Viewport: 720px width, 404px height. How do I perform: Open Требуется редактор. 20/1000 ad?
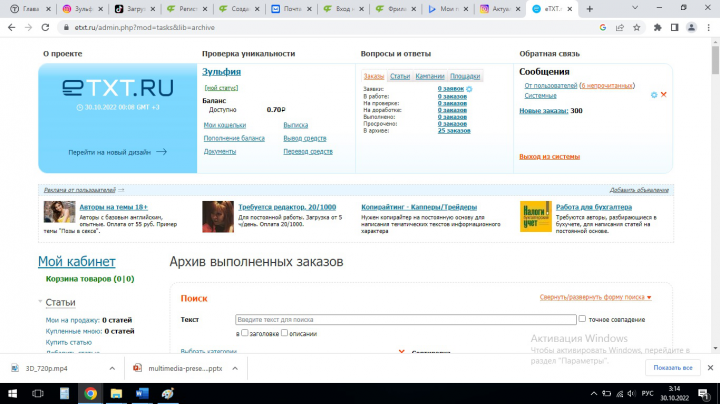point(287,207)
